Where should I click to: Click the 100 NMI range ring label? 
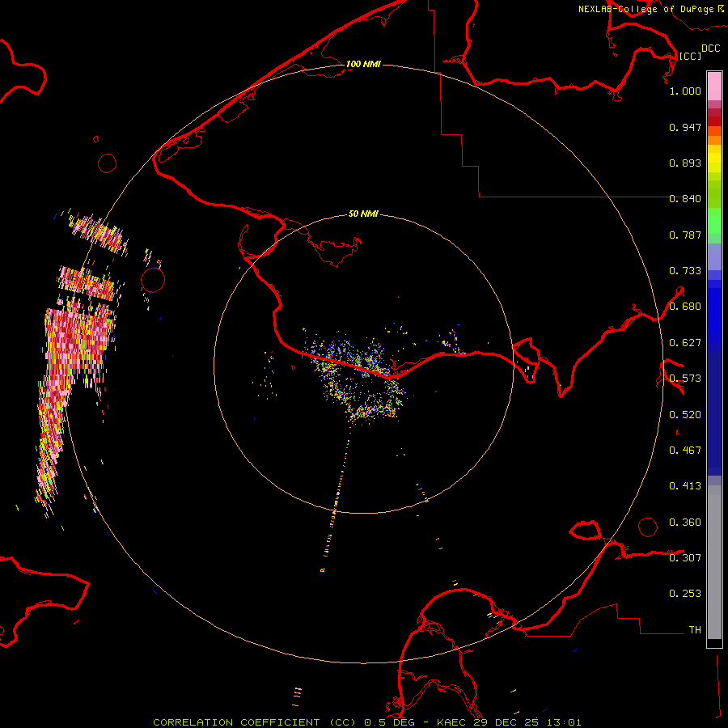tap(363, 64)
